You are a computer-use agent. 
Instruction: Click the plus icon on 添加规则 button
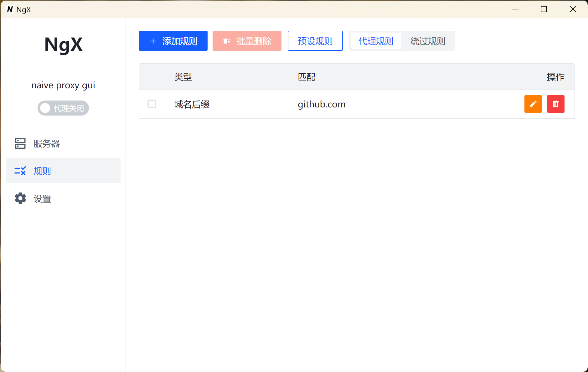coord(153,41)
